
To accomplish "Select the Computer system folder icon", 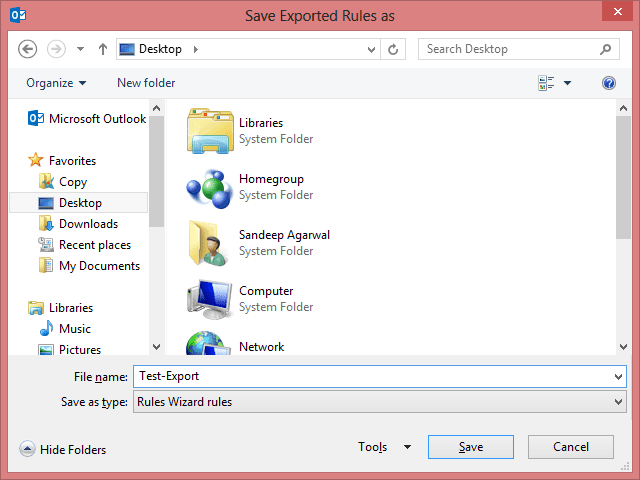I will tap(210, 299).
